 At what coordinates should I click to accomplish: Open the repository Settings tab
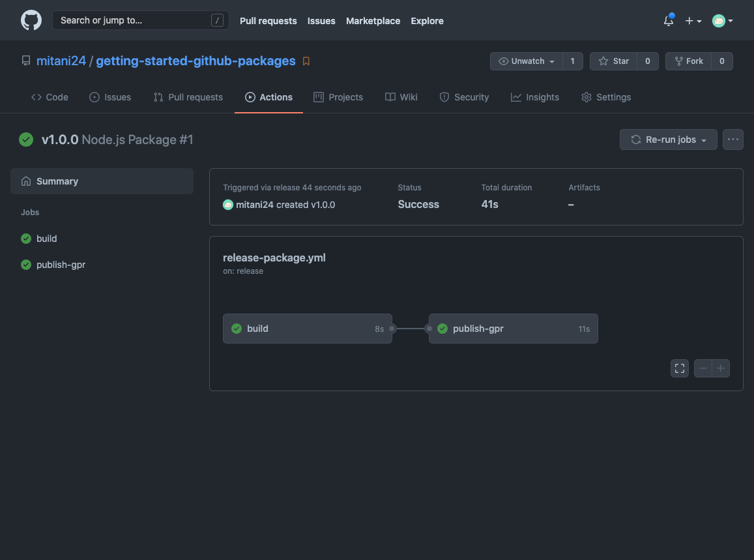coord(606,97)
